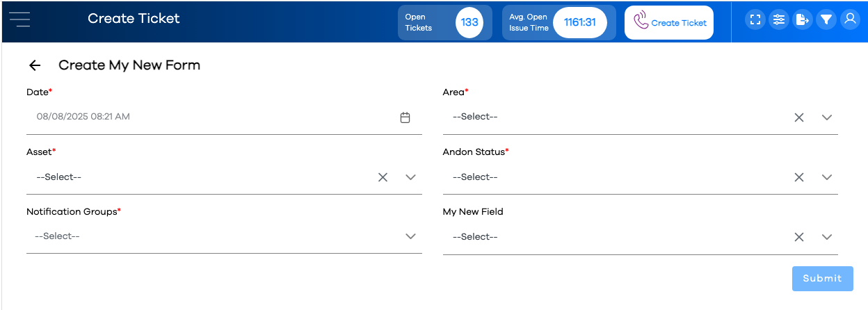The width and height of the screenshot is (868, 310).
Task: Click the Asset --Select-- field
Action: (224, 177)
